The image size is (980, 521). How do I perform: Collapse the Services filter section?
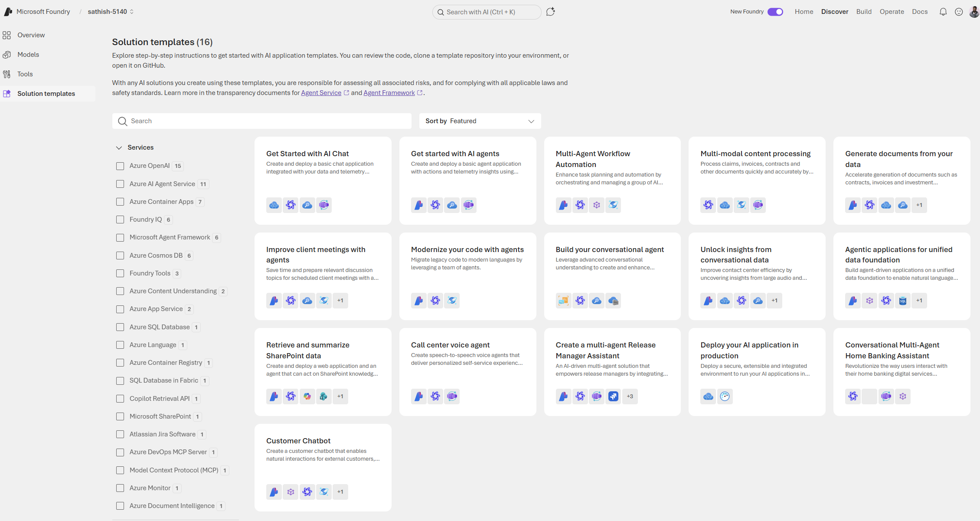[119, 148]
